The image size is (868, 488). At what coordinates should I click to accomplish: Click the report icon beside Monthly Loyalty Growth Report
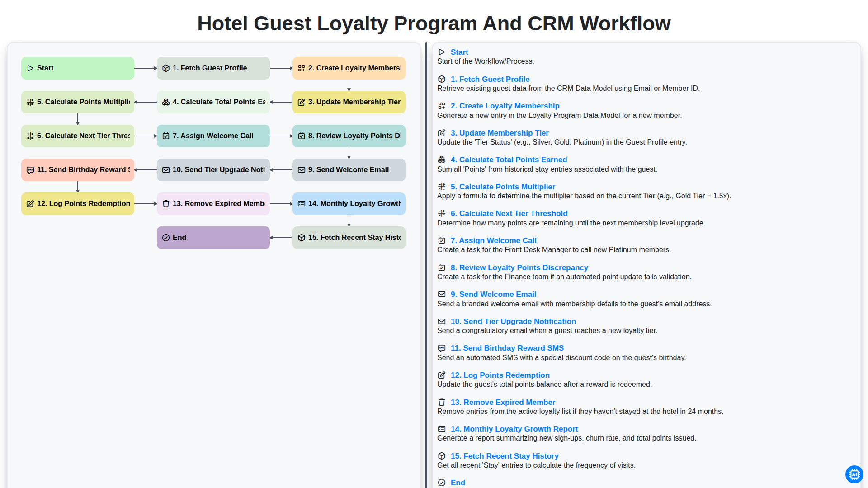coord(442,429)
